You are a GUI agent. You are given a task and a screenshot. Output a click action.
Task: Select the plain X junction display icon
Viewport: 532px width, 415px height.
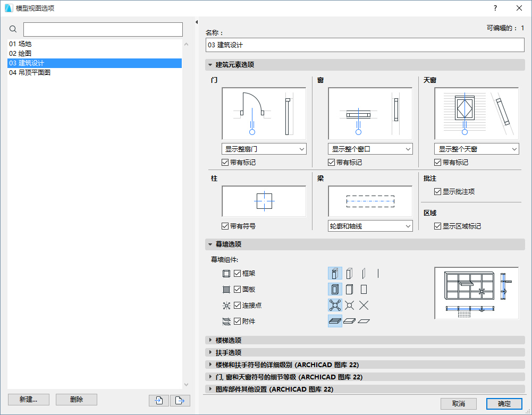365,305
